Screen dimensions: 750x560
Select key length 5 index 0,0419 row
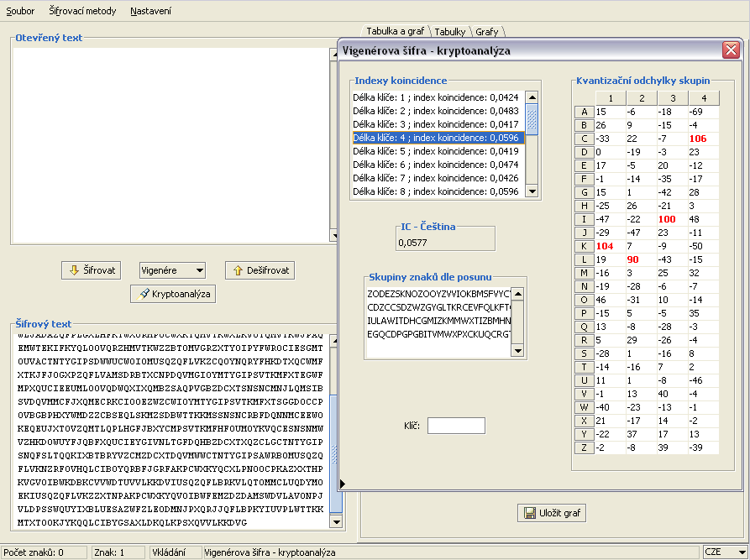(x=438, y=151)
